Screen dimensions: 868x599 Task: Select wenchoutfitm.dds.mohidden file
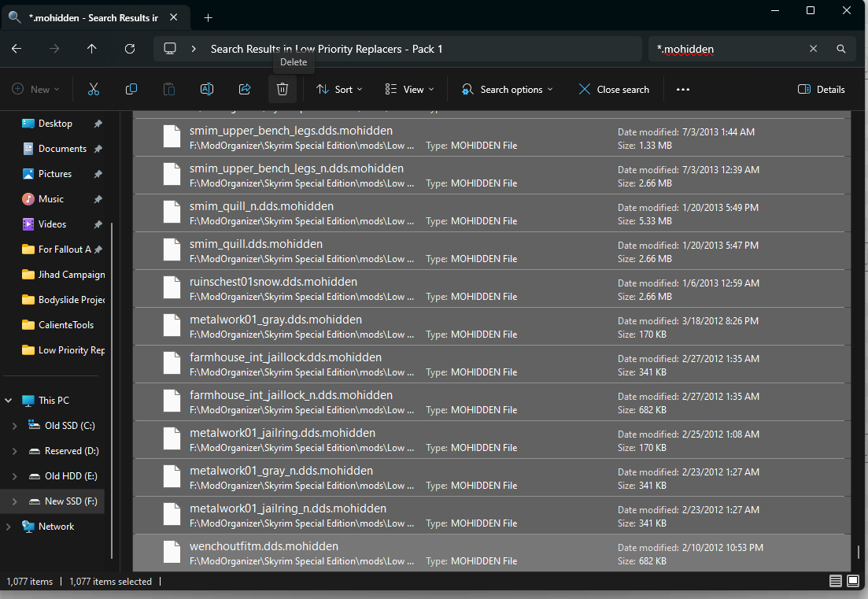[x=492, y=553]
